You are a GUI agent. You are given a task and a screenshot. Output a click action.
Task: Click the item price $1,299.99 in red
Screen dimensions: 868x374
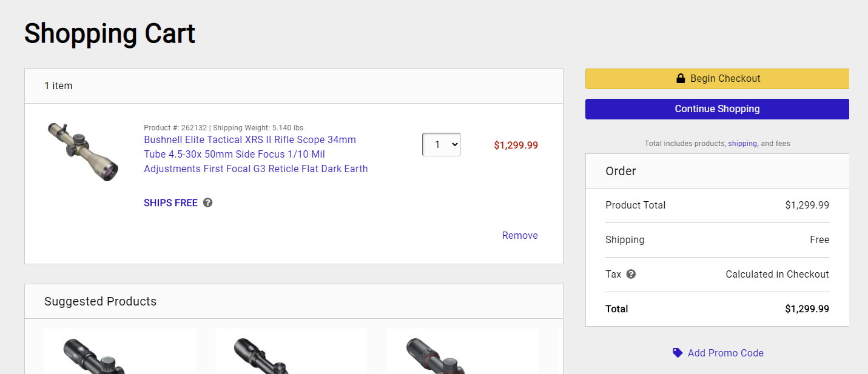[x=516, y=145]
